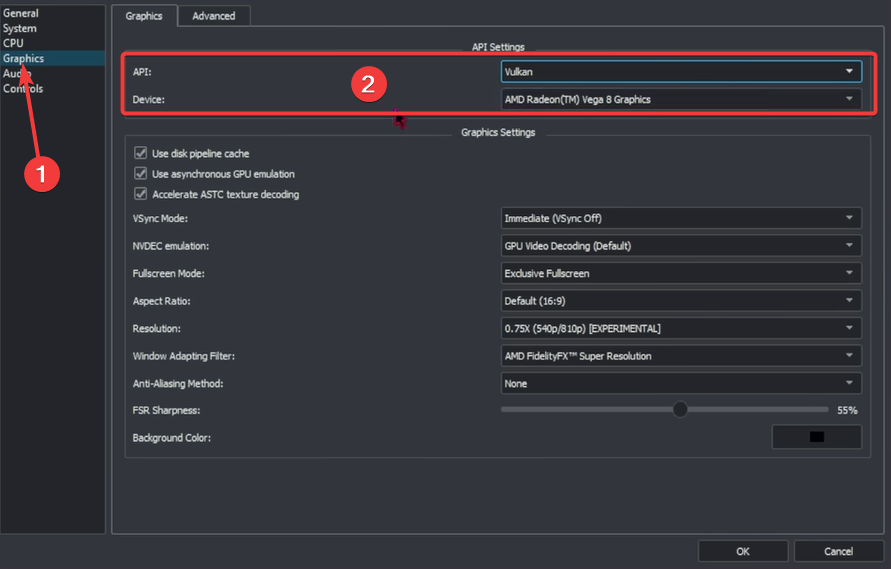Expand the Window Adapting Filter dropdown
Screen dimensions: 891x569
tap(680, 356)
